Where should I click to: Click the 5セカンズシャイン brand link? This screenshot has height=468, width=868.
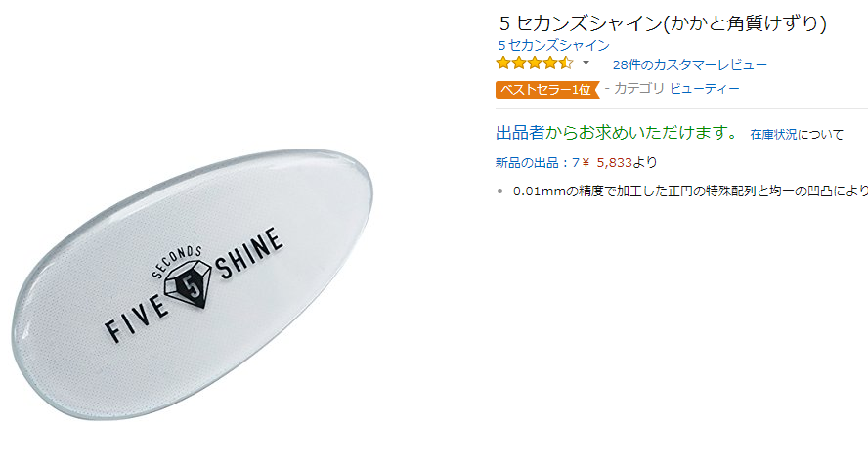pos(553,45)
